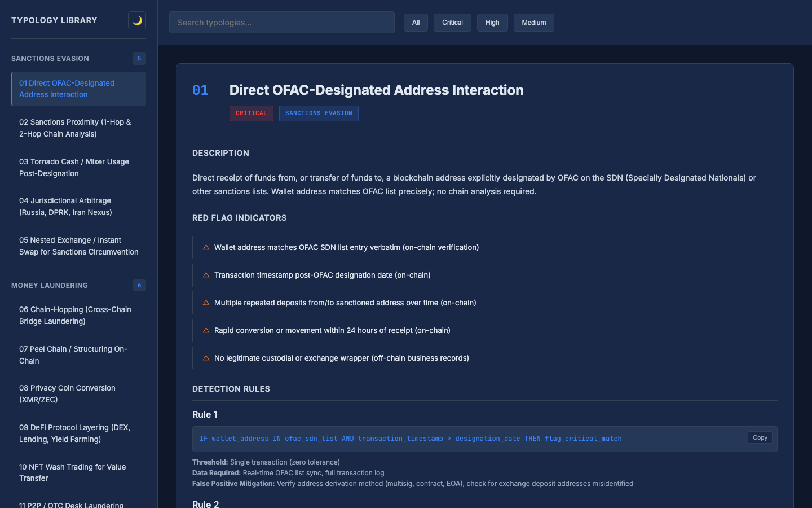Open 05 Nested Exchange / Instant Swap typology
The image size is (812, 508).
[78, 246]
